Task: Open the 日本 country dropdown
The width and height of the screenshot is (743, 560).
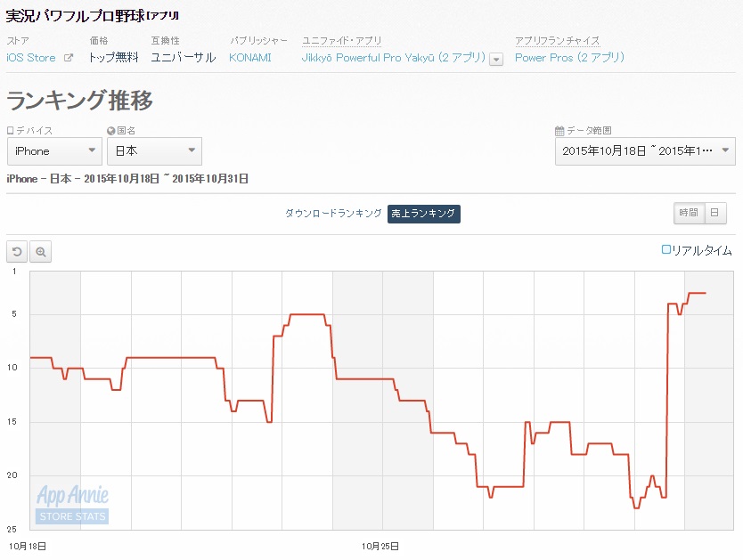Action: [154, 151]
